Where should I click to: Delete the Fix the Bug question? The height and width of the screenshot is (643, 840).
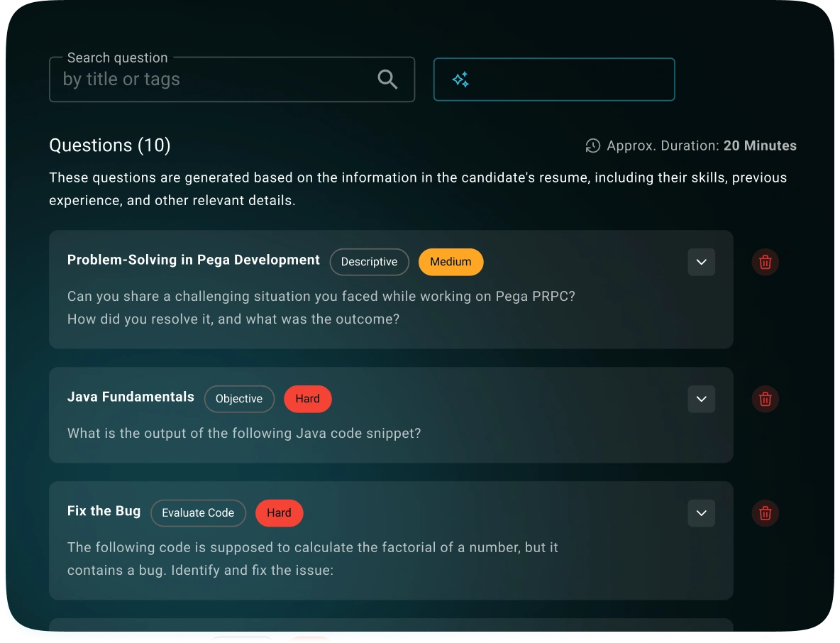coord(765,513)
